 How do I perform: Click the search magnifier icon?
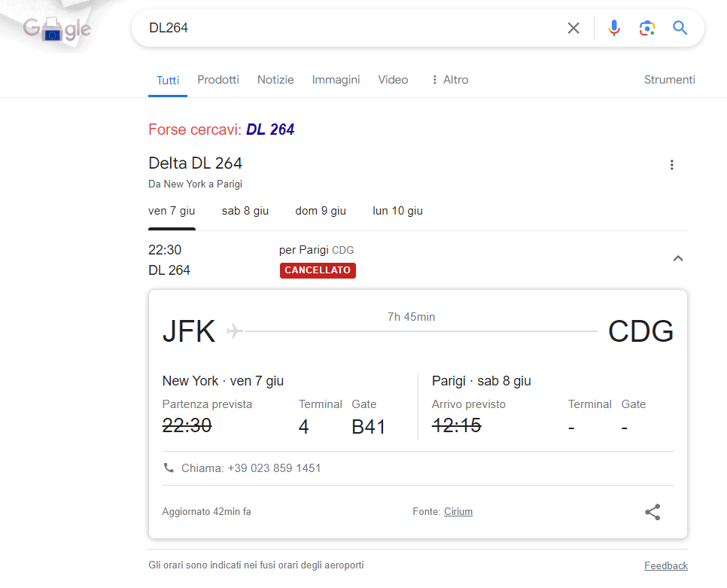click(x=680, y=28)
